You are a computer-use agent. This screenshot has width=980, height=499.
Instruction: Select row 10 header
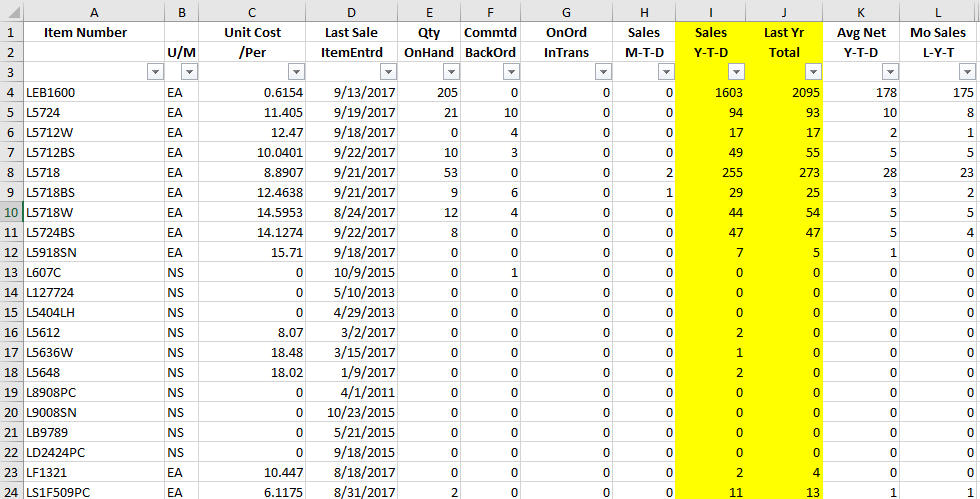11,212
